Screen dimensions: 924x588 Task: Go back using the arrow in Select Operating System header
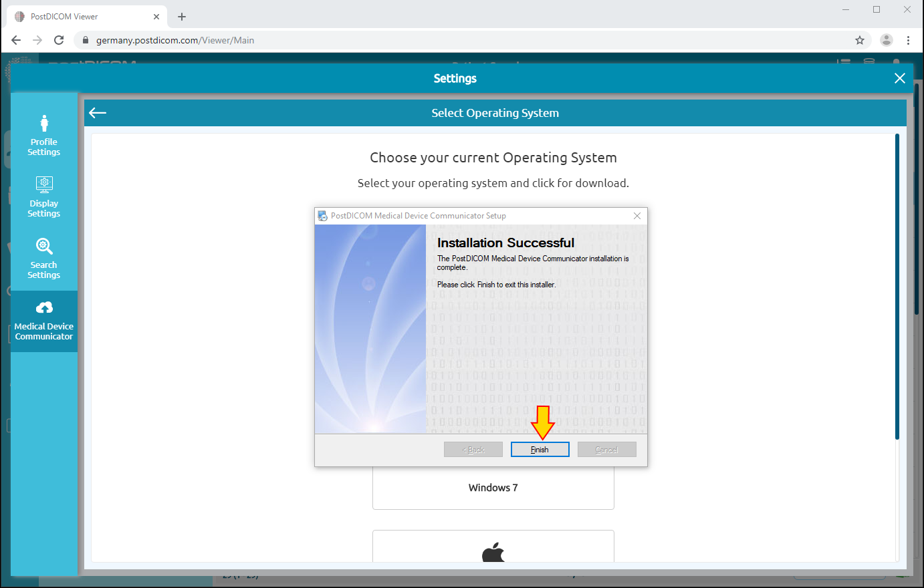tap(98, 113)
